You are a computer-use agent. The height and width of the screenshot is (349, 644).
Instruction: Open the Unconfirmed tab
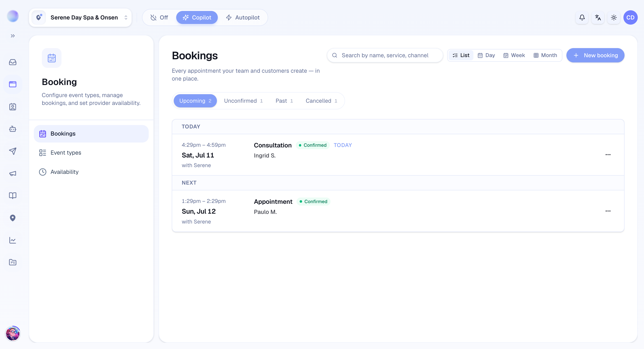click(x=243, y=101)
